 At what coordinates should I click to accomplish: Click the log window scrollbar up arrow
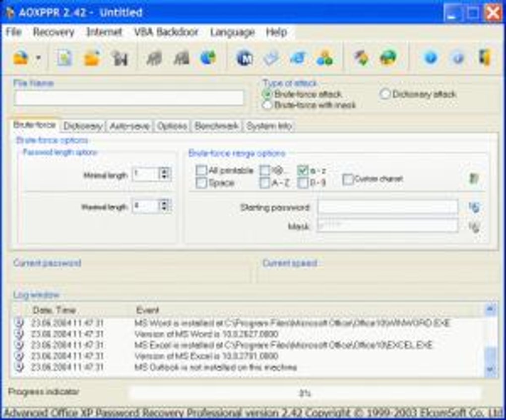click(x=490, y=310)
